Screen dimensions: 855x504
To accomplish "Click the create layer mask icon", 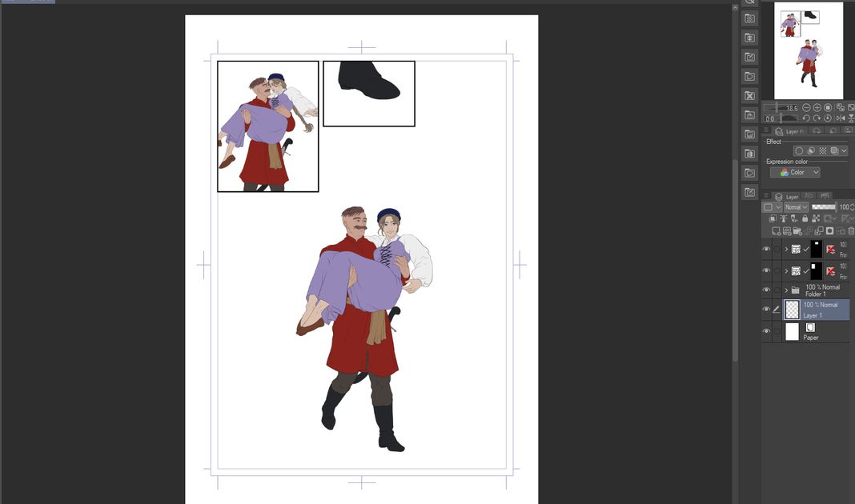I will (829, 231).
